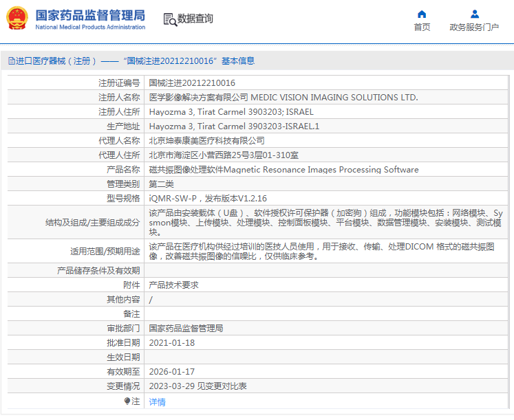The width and height of the screenshot is (514, 420).
Task: Select approval date 2021-01-18
Action: click(172, 343)
